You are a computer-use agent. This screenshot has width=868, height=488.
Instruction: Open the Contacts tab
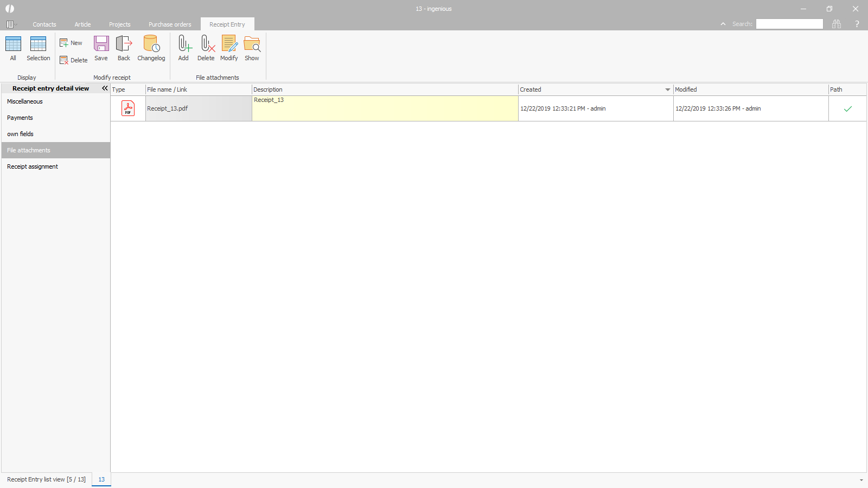tap(44, 24)
